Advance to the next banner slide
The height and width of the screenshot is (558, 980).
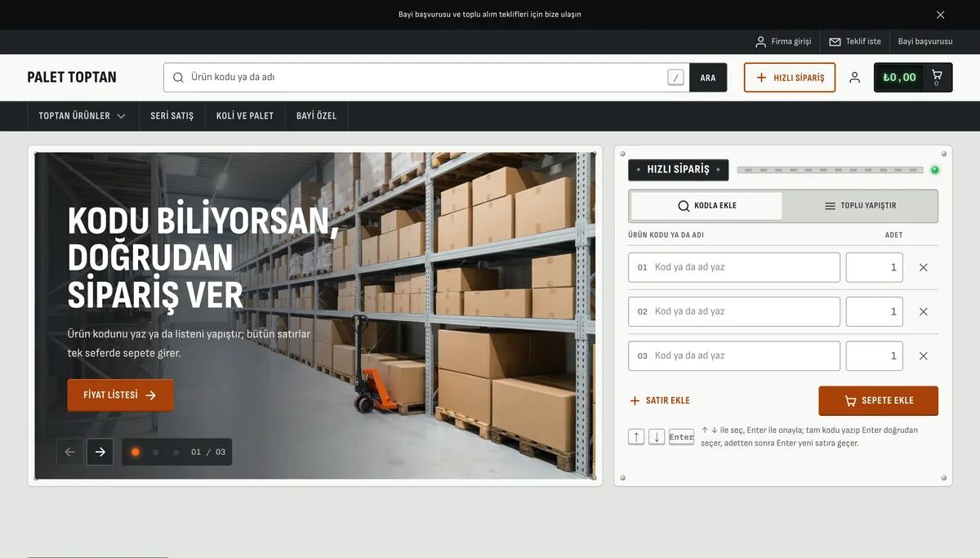100,452
